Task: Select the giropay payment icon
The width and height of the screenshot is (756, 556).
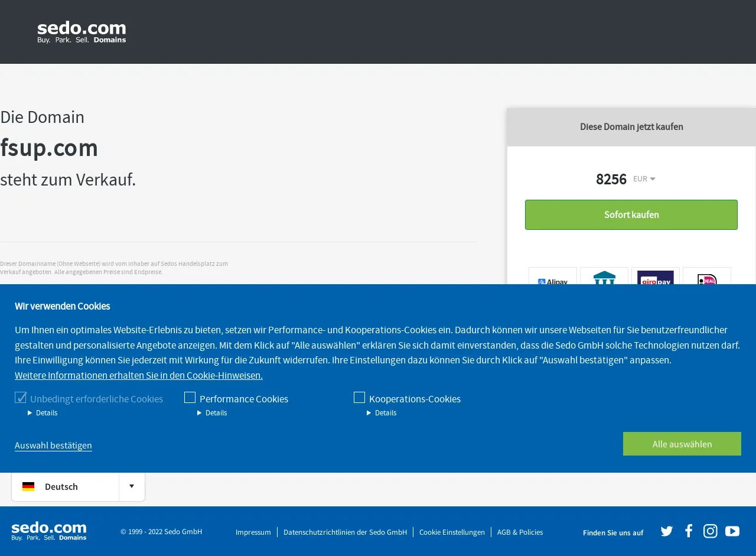Action: click(656, 277)
